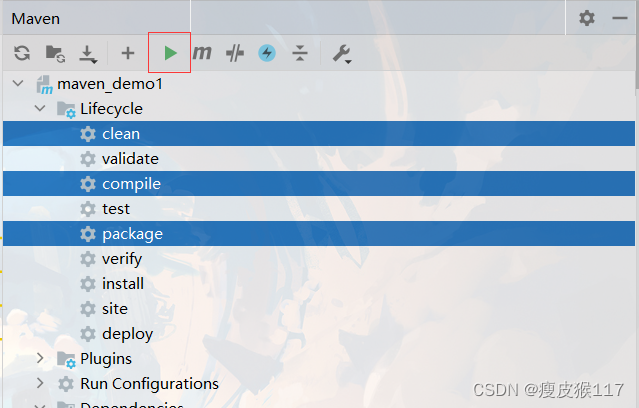639x408 pixels.
Task: Hide the Maven tool window
Action: pyautogui.click(x=619, y=18)
